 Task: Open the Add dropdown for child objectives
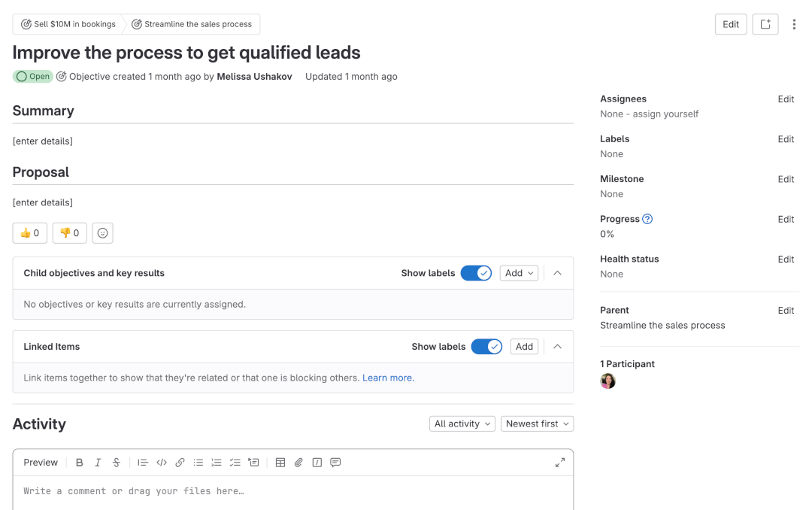point(519,272)
